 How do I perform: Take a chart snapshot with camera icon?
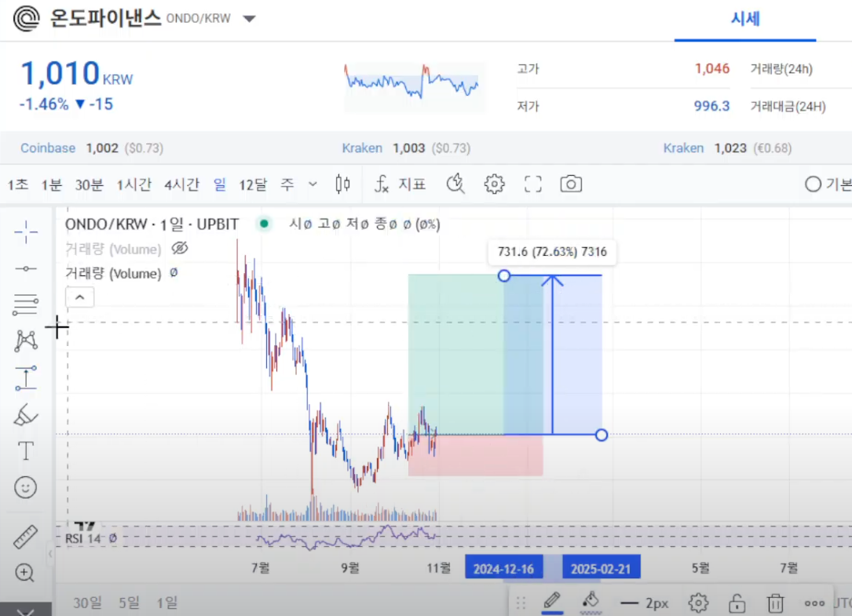point(571,184)
